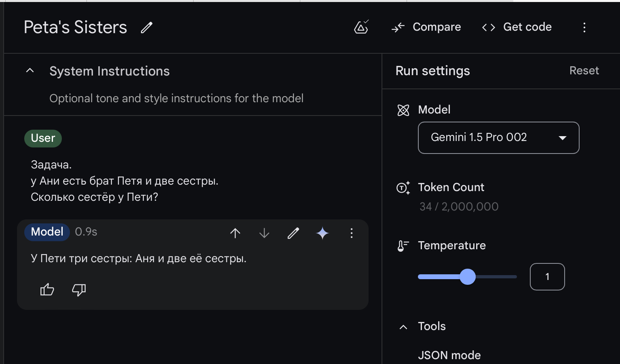Click the temperature value input box
The height and width of the screenshot is (364, 620).
pos(547,277)
